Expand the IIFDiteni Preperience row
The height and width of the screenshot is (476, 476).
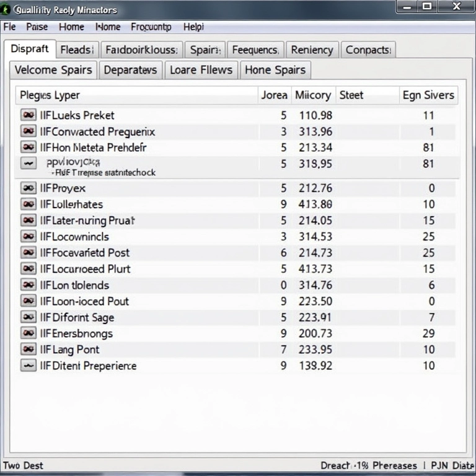(28, 366)
